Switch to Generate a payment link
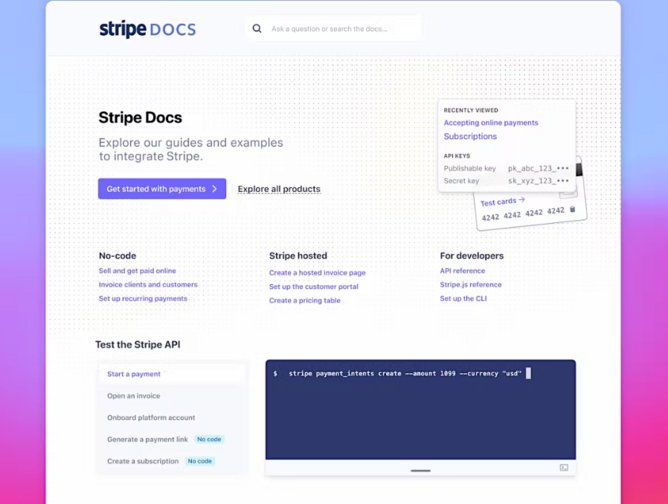 148,440
